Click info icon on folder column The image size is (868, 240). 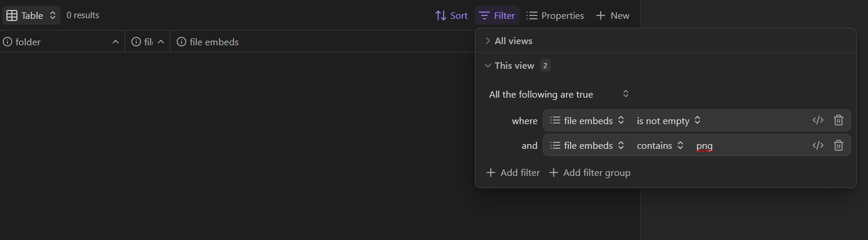[8, 42]
